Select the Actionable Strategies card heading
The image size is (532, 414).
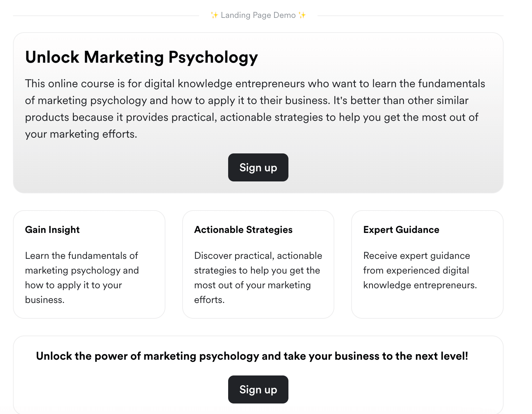point(243,230)
